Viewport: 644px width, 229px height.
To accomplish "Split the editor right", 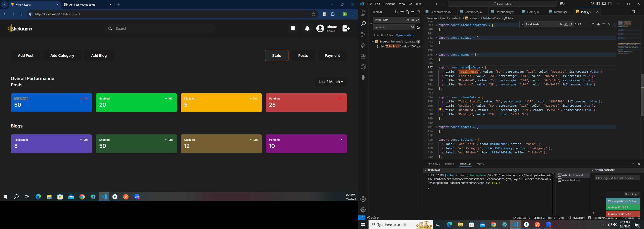I will click(633, 12).
